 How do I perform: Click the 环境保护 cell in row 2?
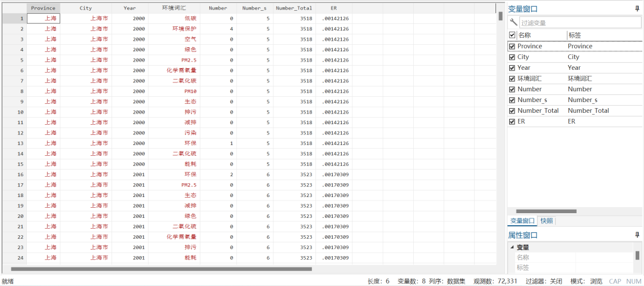(x=174, y=29)
